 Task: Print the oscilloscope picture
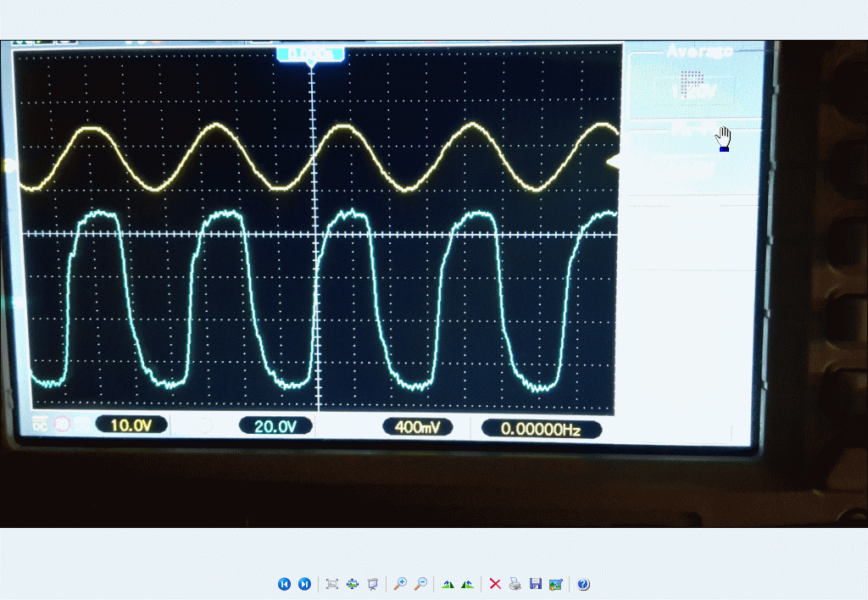[515, 584]
